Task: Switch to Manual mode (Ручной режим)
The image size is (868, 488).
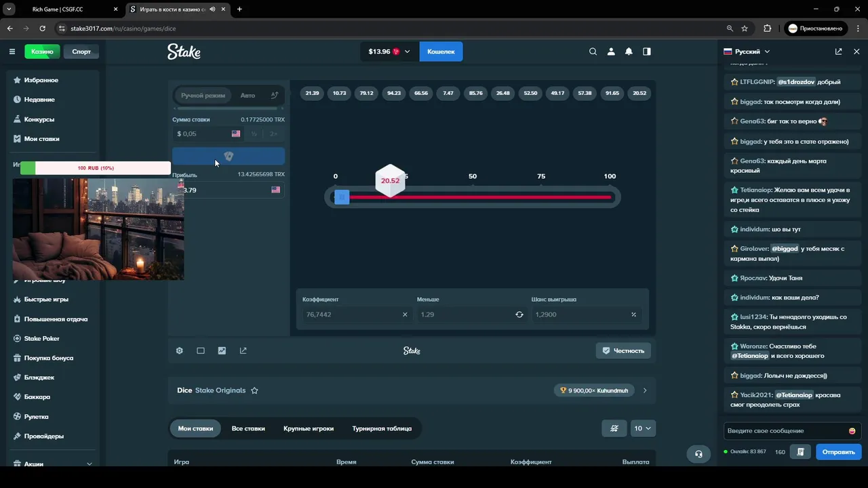Action: pos(203,96)
